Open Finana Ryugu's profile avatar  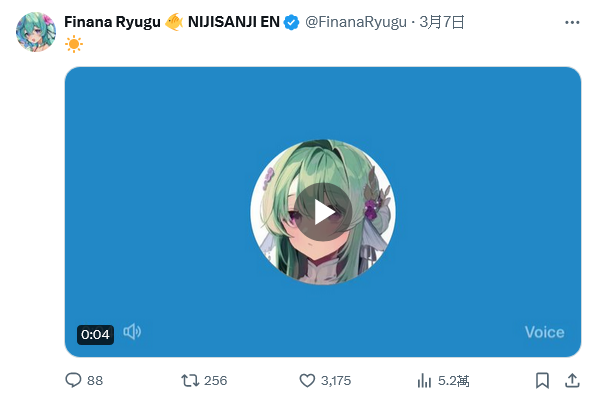point(35,32)
